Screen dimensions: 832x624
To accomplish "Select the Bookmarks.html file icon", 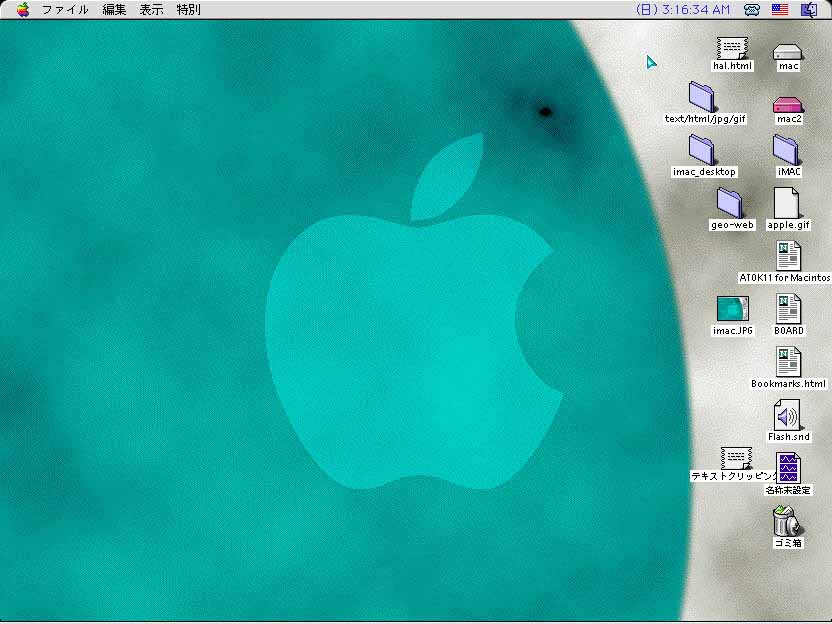I will coord(788,362).
